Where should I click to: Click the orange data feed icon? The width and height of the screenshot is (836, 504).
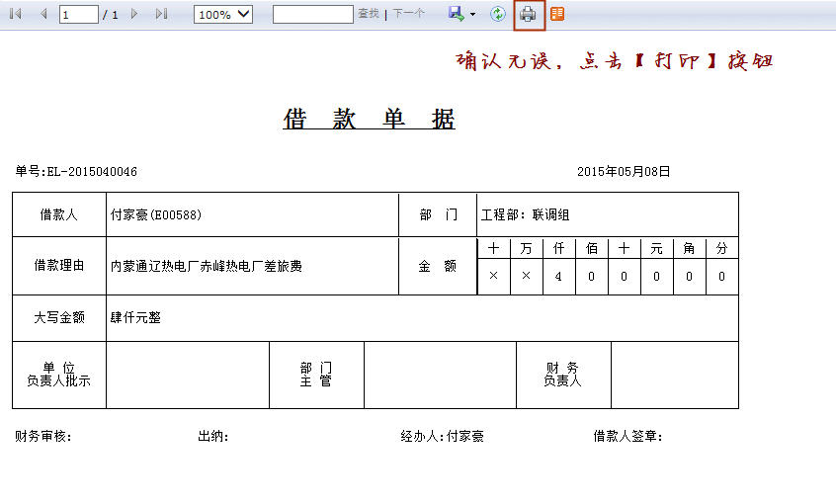(x=557, y=14)
